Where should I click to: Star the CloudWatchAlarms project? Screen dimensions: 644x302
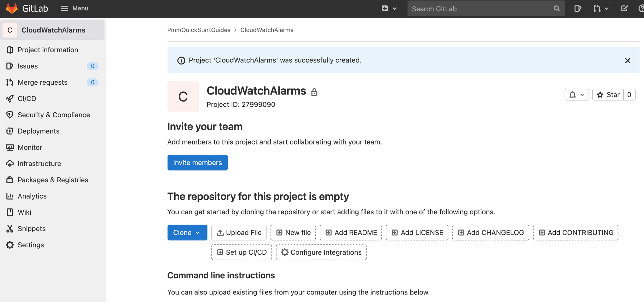pyautogui.click(x=608, y=94)
